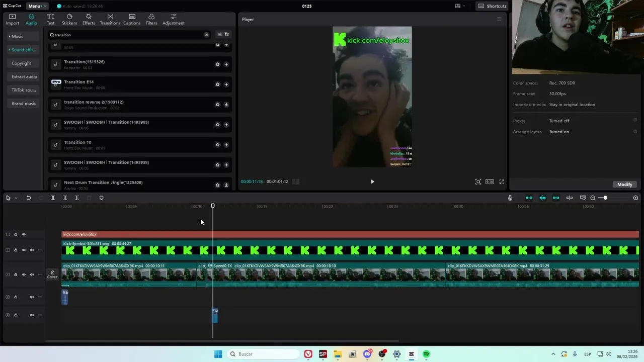Open Brand music in the sidebar
Viewport: 644px width, 362px height.
coord(24,104)
